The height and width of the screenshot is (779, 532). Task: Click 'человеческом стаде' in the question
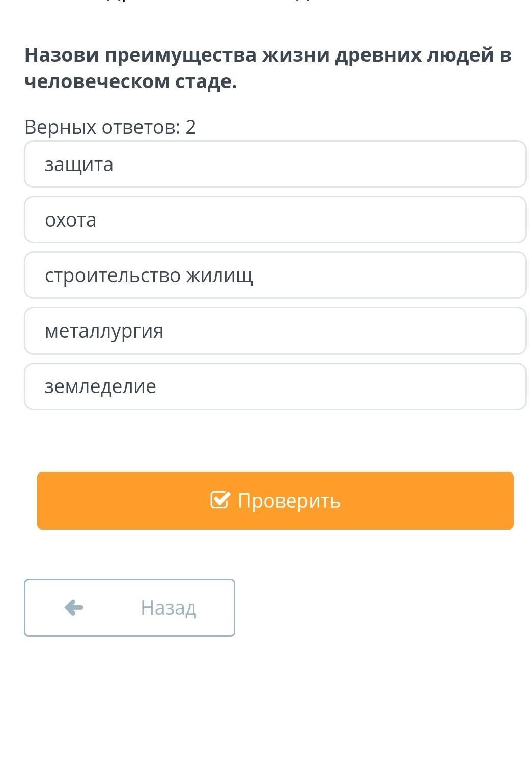point(130,81)
